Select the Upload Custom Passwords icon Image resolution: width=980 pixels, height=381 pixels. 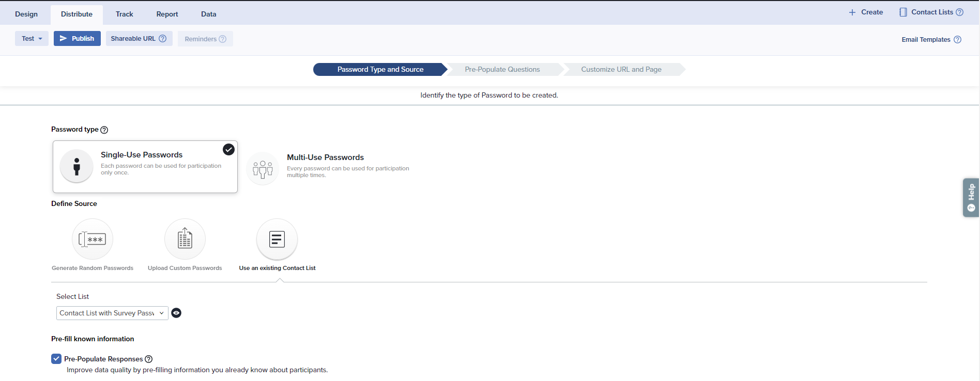[x=185, y=239]
